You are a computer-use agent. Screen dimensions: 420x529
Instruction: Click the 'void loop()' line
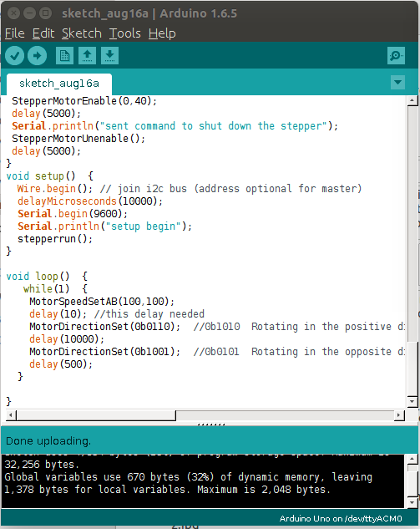coord(47,277)
